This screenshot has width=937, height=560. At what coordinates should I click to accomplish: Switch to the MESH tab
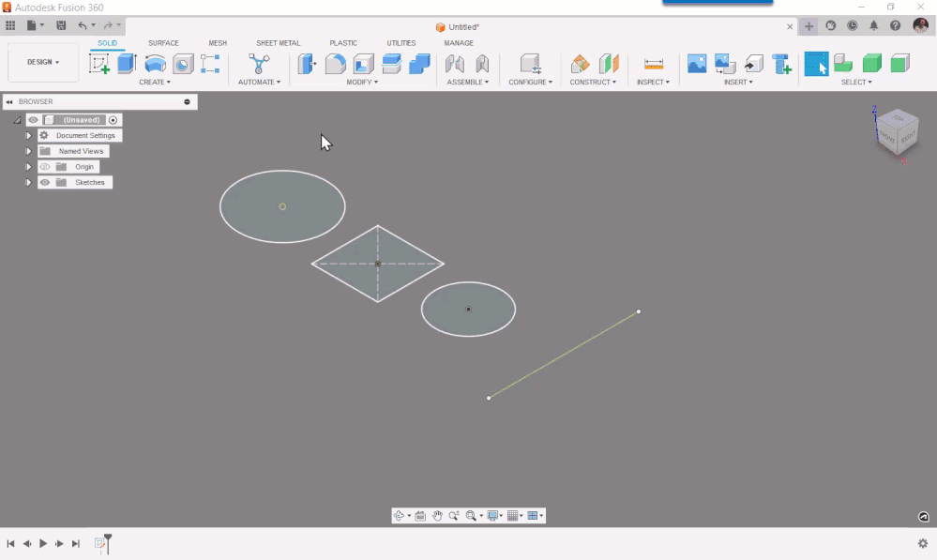point(218,43)
